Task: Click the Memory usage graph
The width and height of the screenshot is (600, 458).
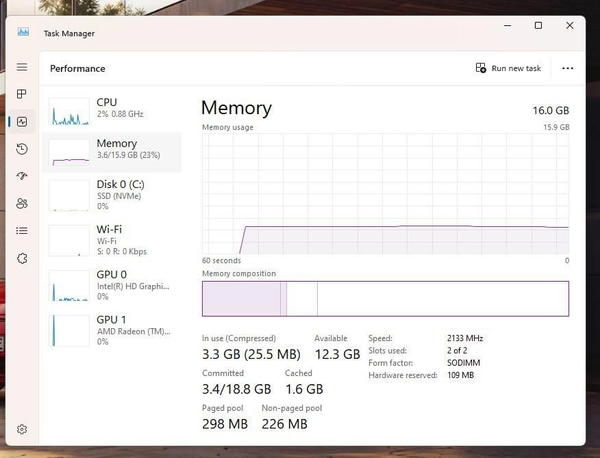Action: 385,194
